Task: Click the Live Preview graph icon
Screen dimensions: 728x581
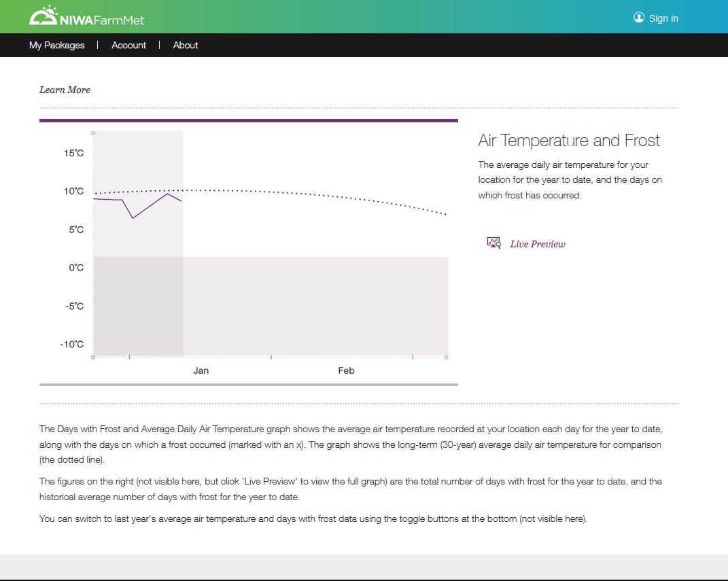Action: (x=493, y=243)
